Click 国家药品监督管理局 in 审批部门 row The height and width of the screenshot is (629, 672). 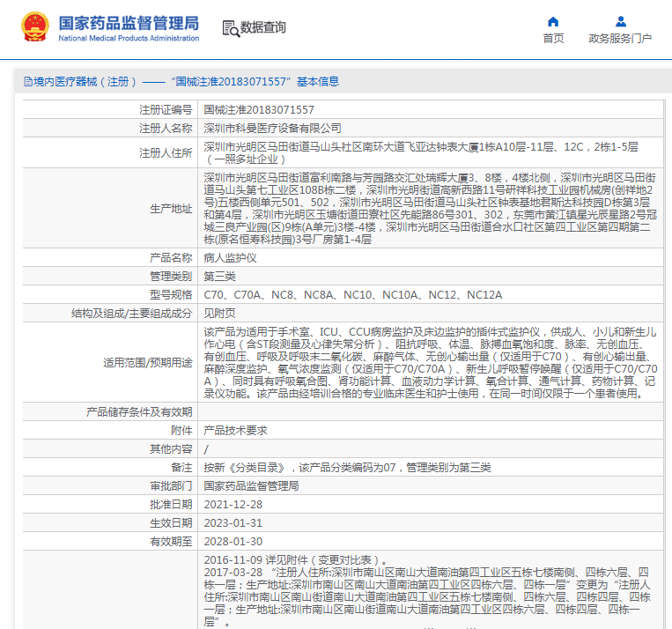click(251, 485)
